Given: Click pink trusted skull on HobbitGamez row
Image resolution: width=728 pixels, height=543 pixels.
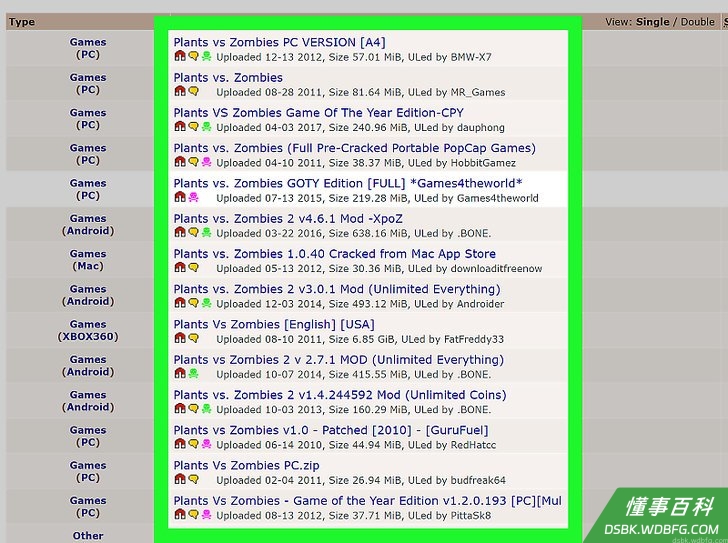Looking at the screenshot, I should (207, 162).
